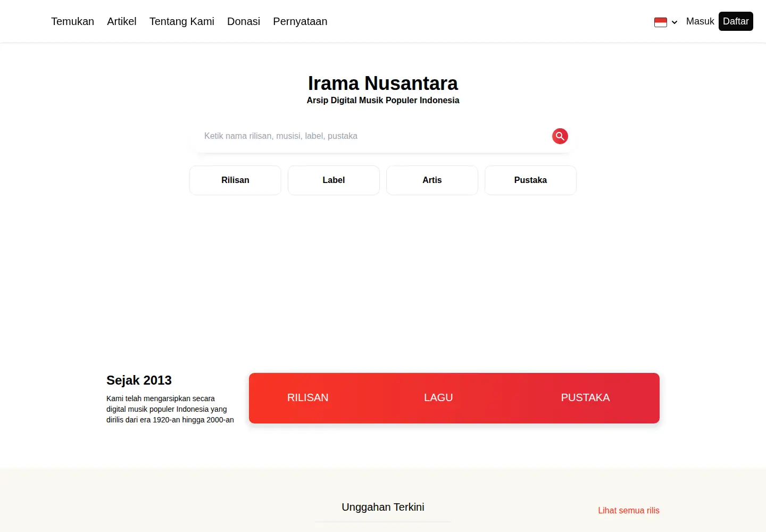Viewport: 766px width, 532px height.
Task: Click LAGU in the red stats banner
Action: point(438,397)
